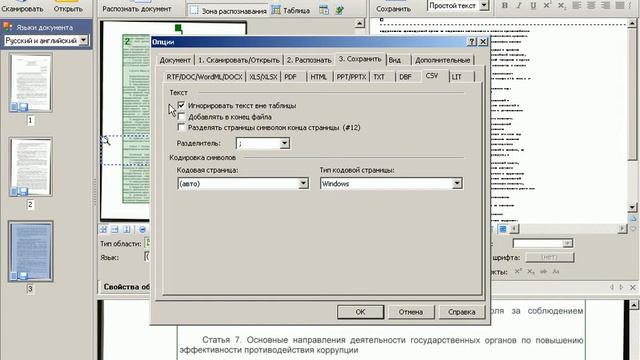The width and height of the screenshot is (640, 360).
Task: Select page 3 thumbnail
Action: [x=31, y=251]
